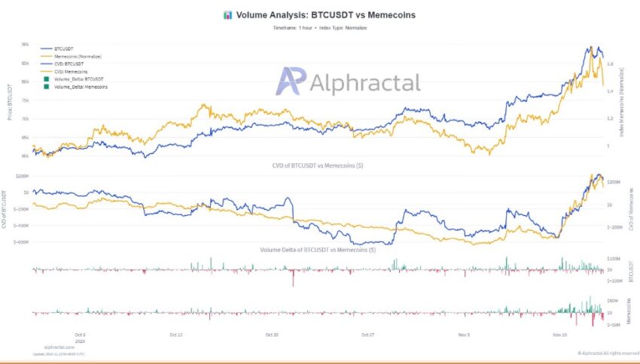Click green square of Volume_Delta: Memecoins
The height and width of the screenshot is (364, 640).
(47, 86)
